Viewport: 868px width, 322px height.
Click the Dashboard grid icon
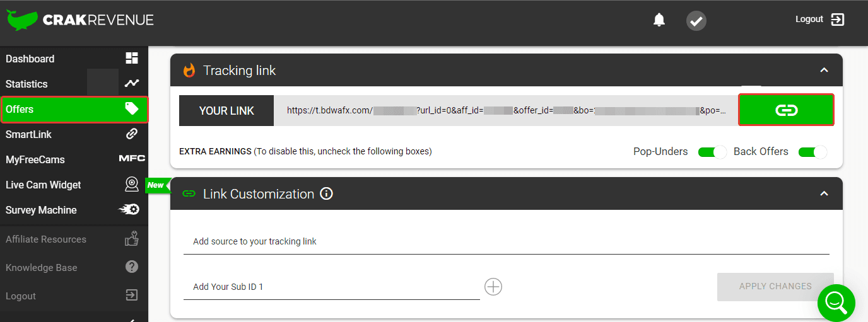[132, 59]
